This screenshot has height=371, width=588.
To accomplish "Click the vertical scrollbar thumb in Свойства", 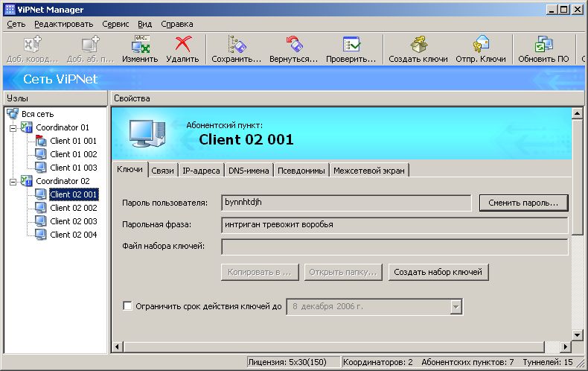I will [577, 177].
